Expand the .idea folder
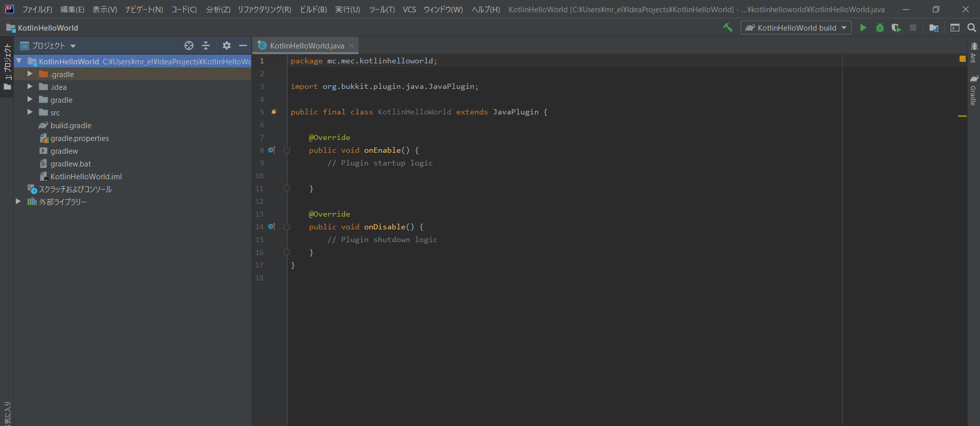Screen dimensions: 980x426 click(x=30, y=87)
